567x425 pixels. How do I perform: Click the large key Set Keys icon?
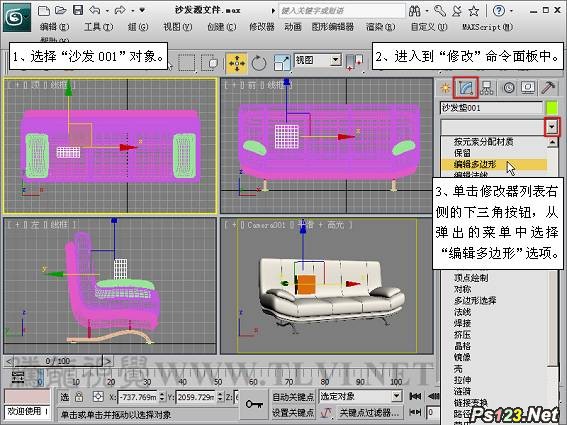254,404
